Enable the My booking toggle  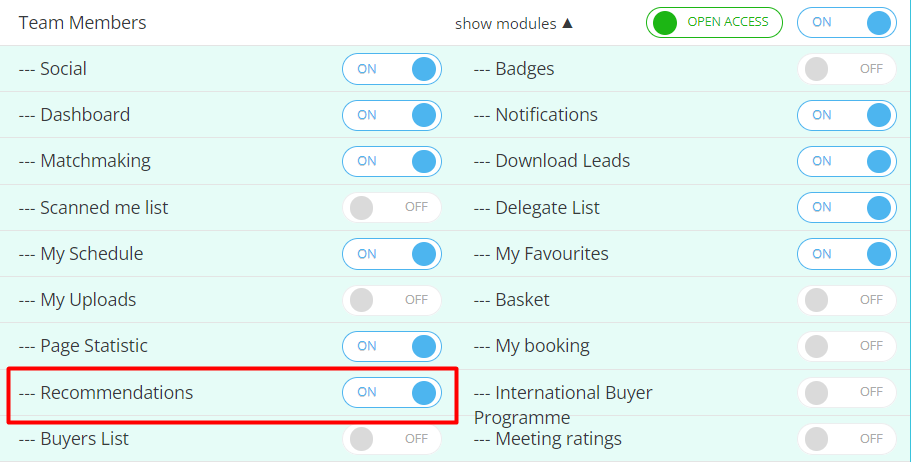[846, 346]
